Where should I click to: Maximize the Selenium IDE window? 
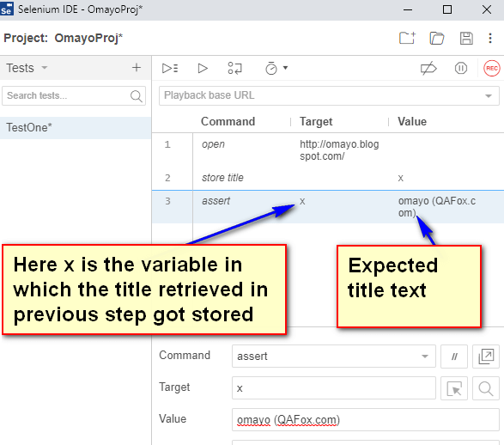point(447,9)
